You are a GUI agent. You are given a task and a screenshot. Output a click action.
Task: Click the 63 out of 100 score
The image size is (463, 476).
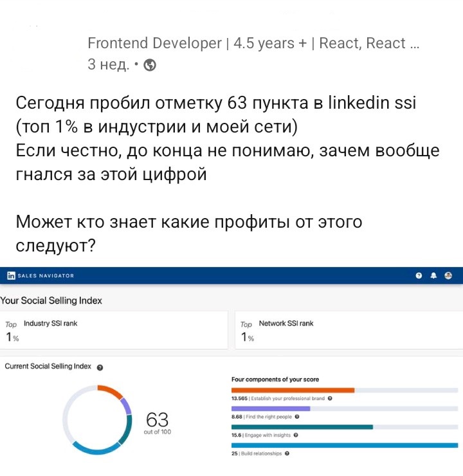coord(158,423)
